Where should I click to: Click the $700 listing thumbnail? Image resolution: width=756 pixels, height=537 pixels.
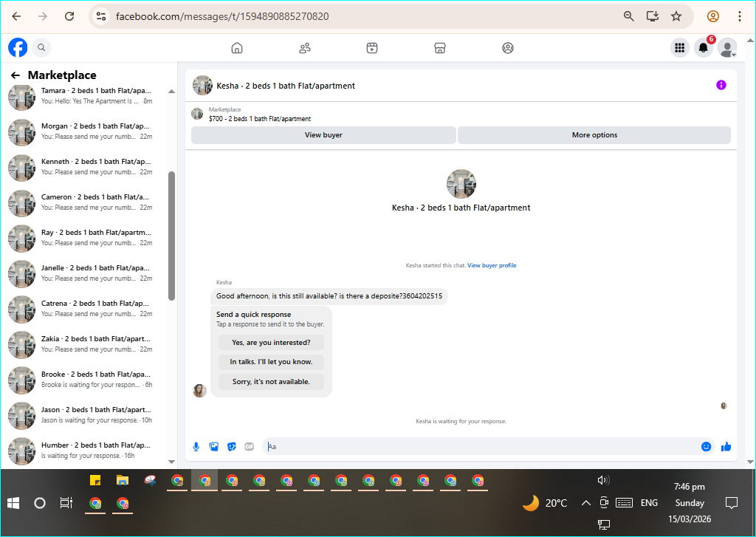click(x=197, y=114)
